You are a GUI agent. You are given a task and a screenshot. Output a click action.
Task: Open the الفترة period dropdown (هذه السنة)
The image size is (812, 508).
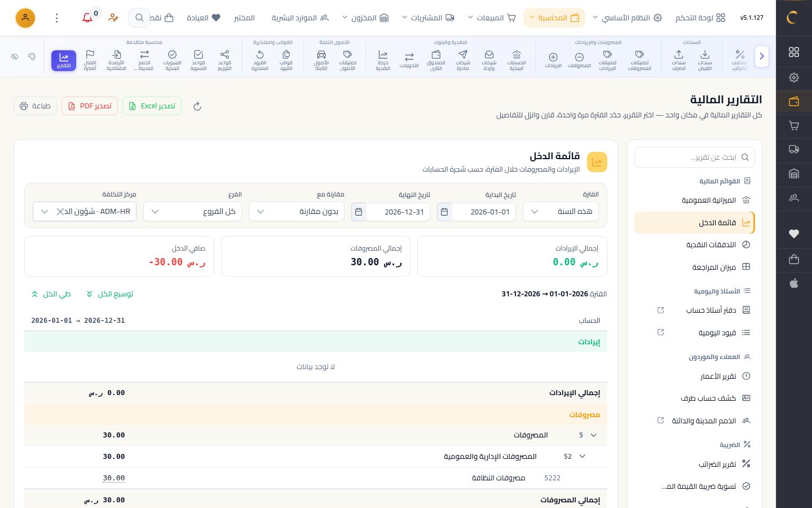coord(561,212)
